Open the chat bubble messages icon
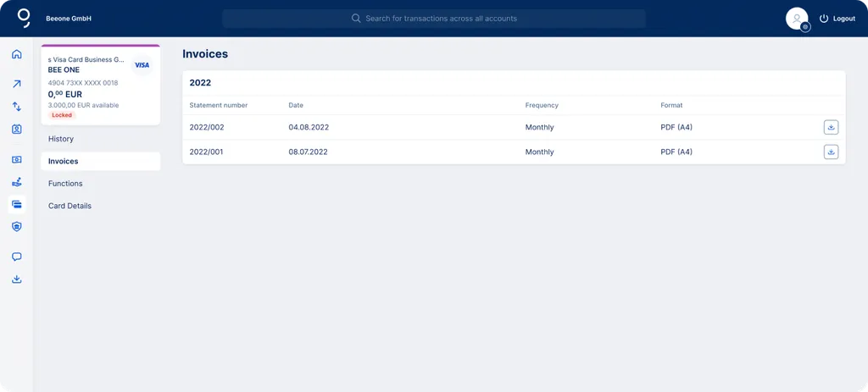 tap(17, 257)
